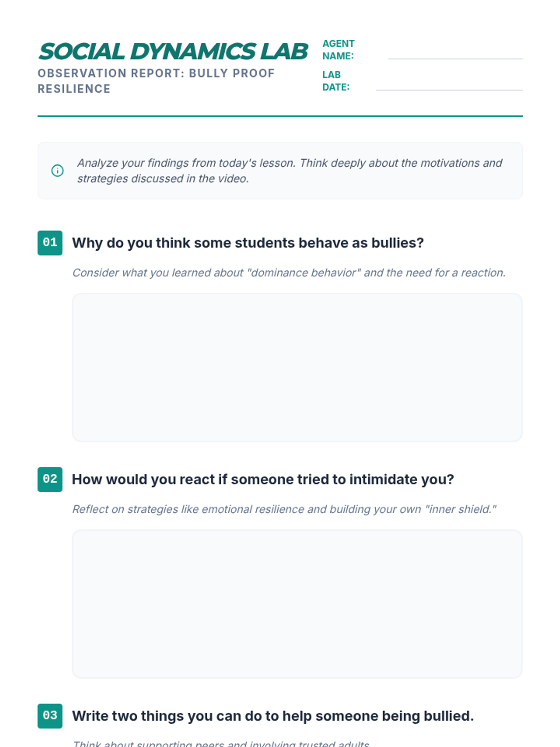Click the inner shield hint text
This screenshot has height=747, width=560.
tap(284, 509)
